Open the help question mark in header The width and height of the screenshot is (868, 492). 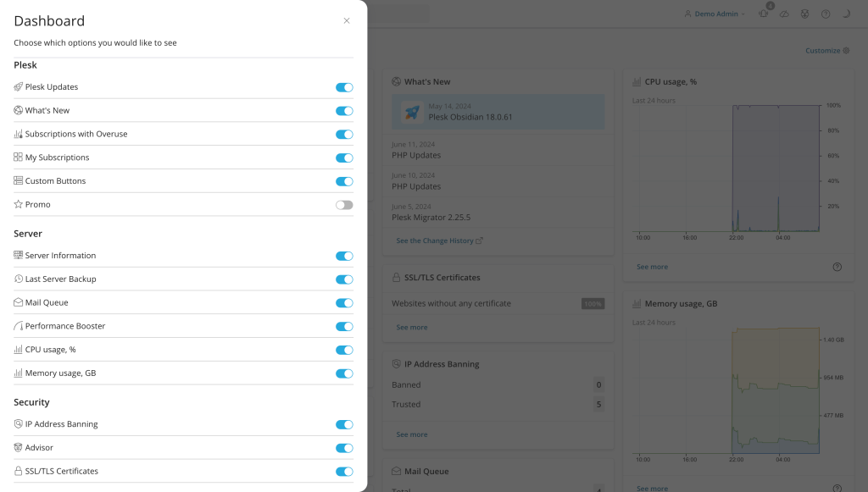[x=826, y=14]
